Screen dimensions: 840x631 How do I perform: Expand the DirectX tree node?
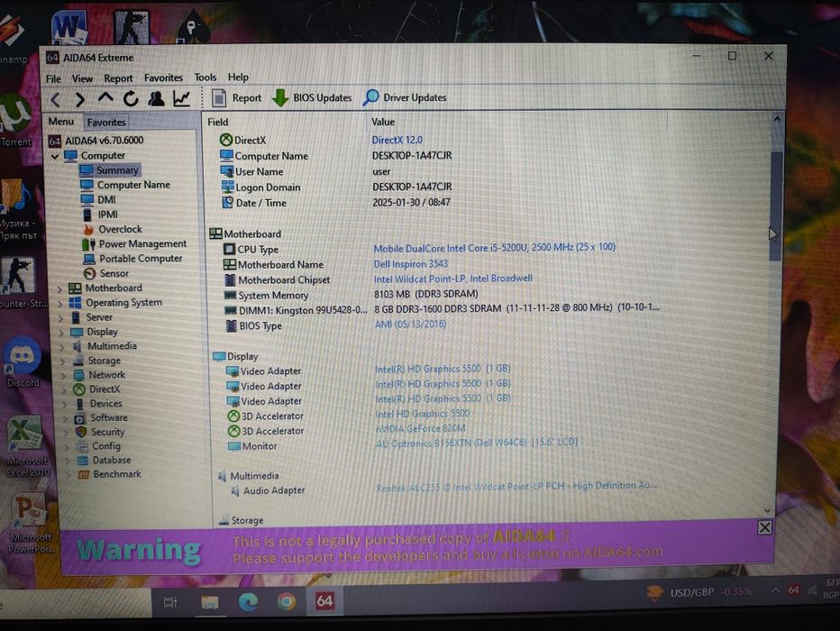point(64,390)
